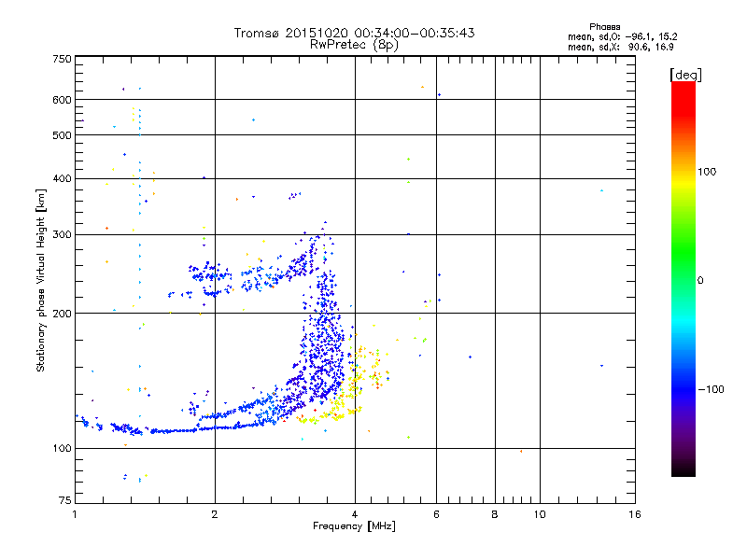
Task: Select the 'mean, sd,O: -96.1, 15.2' line
Action: click(622, 36)
